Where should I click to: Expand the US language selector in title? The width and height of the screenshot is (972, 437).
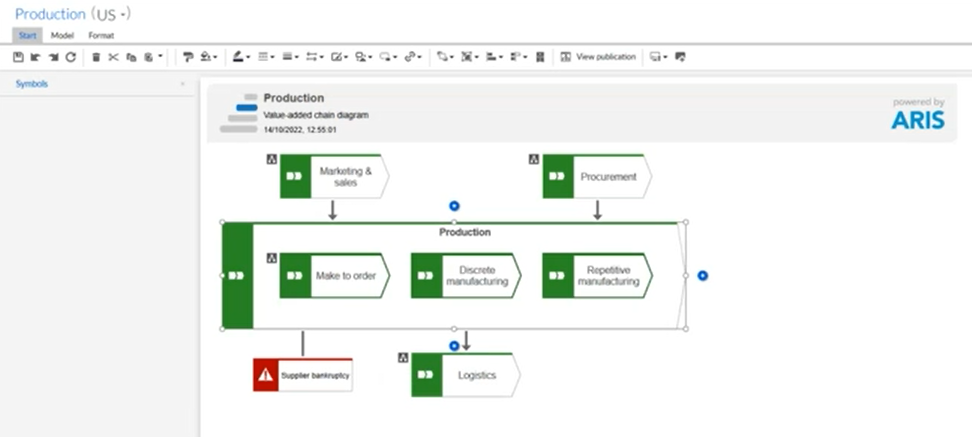click(112, 14)
